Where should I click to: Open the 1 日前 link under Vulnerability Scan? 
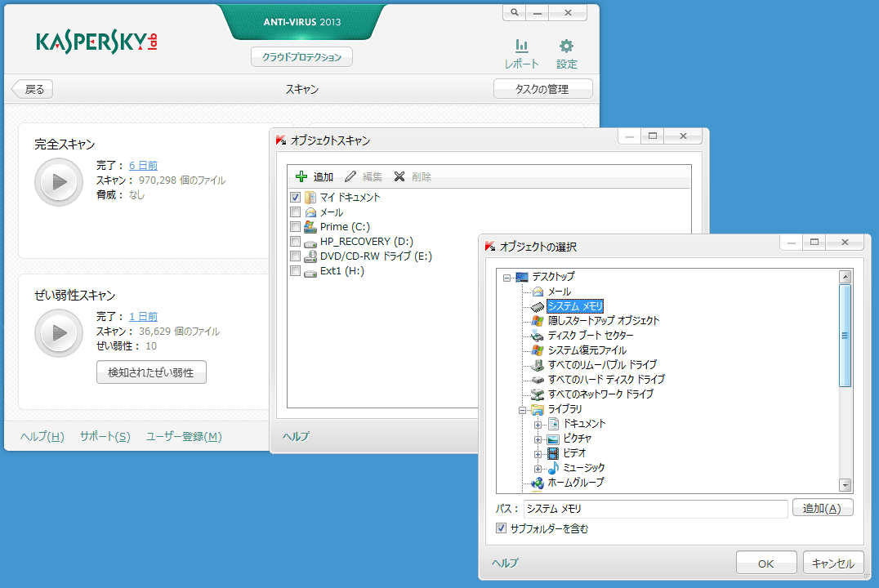click(143, 317)
